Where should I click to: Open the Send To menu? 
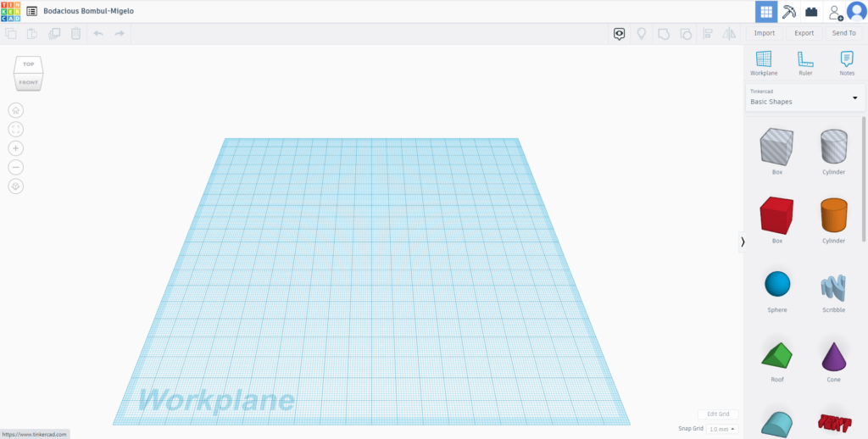point(843,33)
